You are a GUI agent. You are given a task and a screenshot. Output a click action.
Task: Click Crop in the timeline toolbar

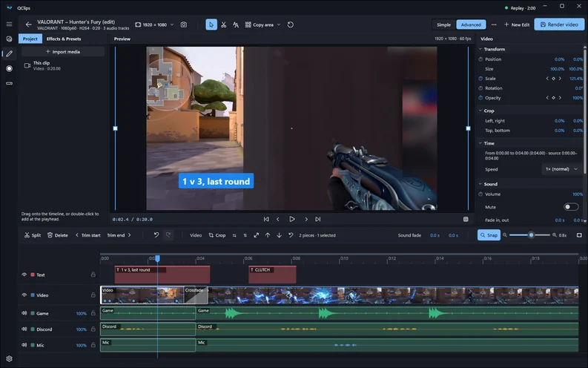click(217, 235)
